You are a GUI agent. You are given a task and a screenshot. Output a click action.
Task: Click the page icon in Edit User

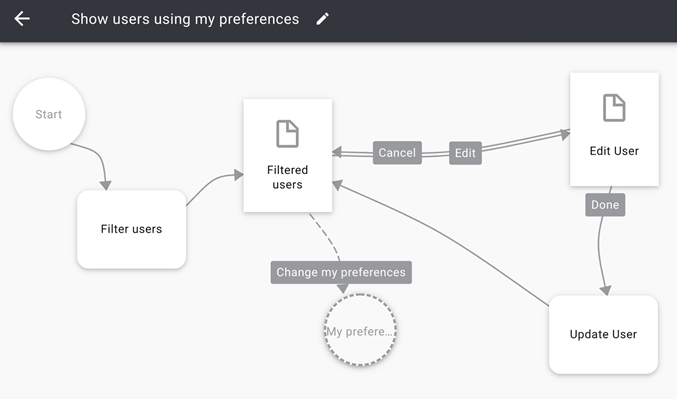pos(614,108)
